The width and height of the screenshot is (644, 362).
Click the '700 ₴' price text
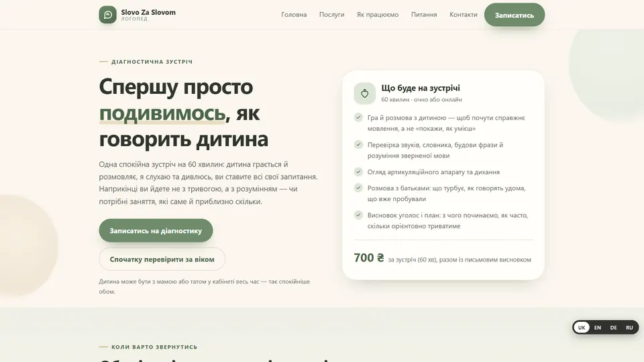369,257
